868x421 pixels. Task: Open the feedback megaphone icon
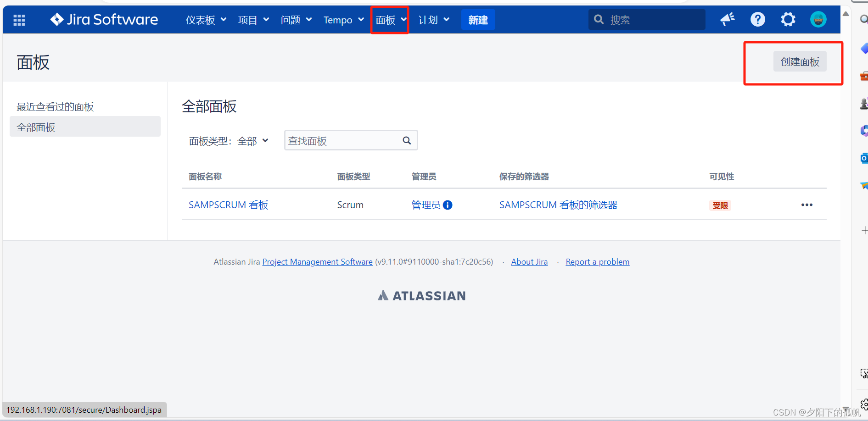(728, 19)
